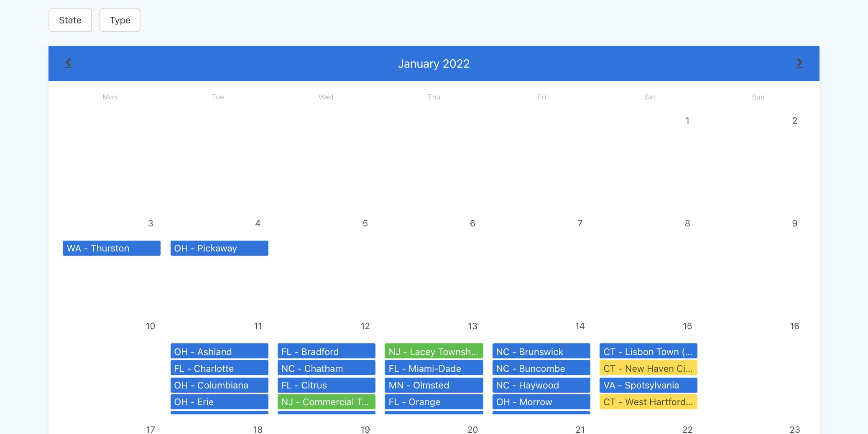This screenshot has height=434, width=868.
Task: Choose day 9 on the calendar
Action: 795,223
